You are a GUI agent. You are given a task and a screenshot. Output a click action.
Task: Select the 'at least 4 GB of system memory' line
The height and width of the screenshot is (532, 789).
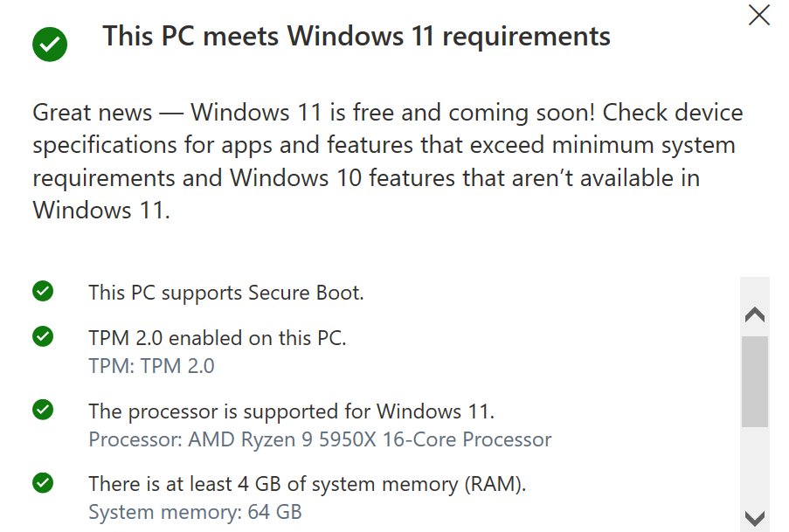307,483
